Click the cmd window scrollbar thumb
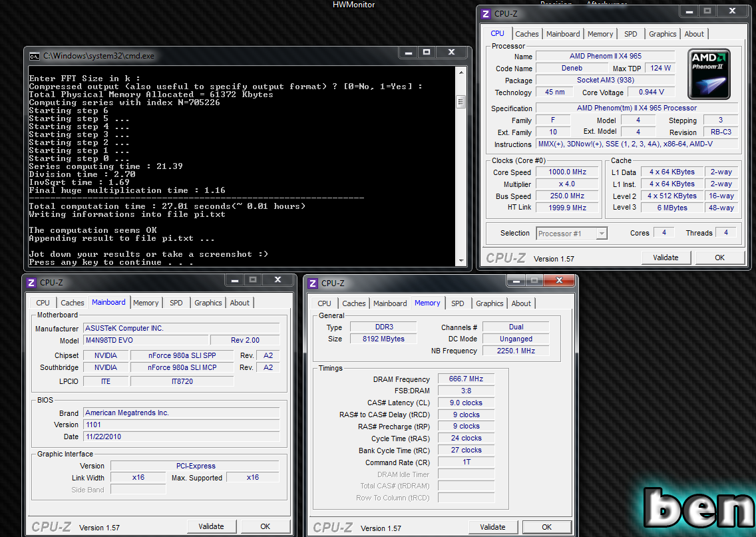The width and height of the screenshot is (756, 537). click(461, 102)
